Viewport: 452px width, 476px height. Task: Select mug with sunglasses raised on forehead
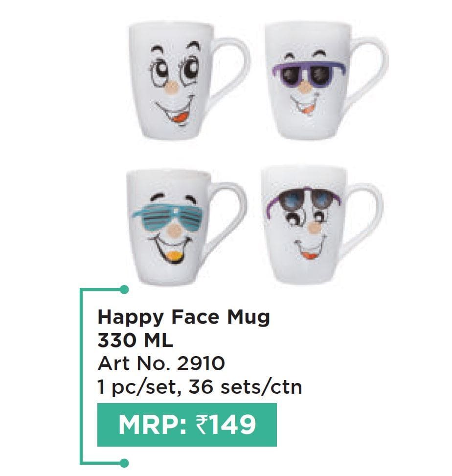tap(322, 225)
